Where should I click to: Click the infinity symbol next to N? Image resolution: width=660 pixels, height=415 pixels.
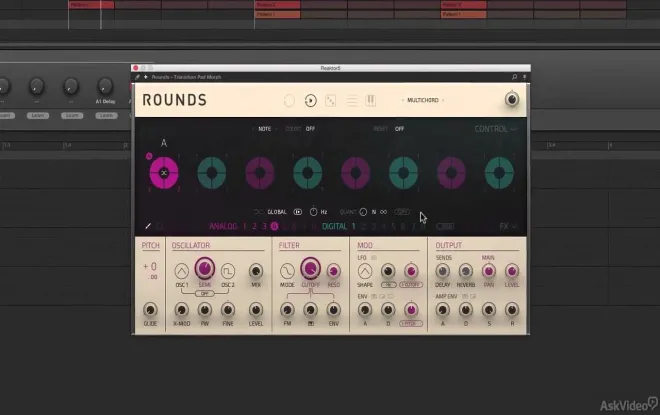(383, 212)
